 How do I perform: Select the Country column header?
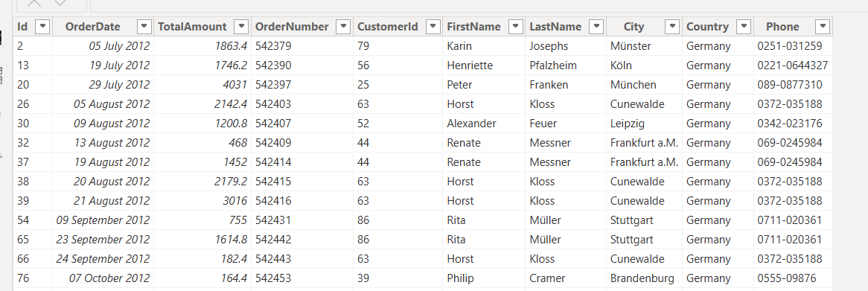click(x=707, y=27)
